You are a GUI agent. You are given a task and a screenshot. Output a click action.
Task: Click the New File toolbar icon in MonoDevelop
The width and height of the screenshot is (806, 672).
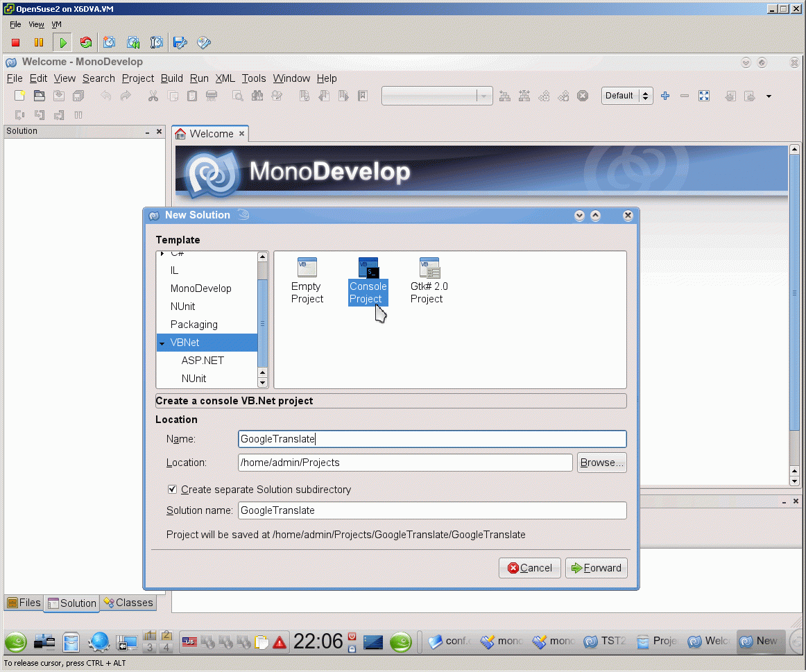(19, 96)
